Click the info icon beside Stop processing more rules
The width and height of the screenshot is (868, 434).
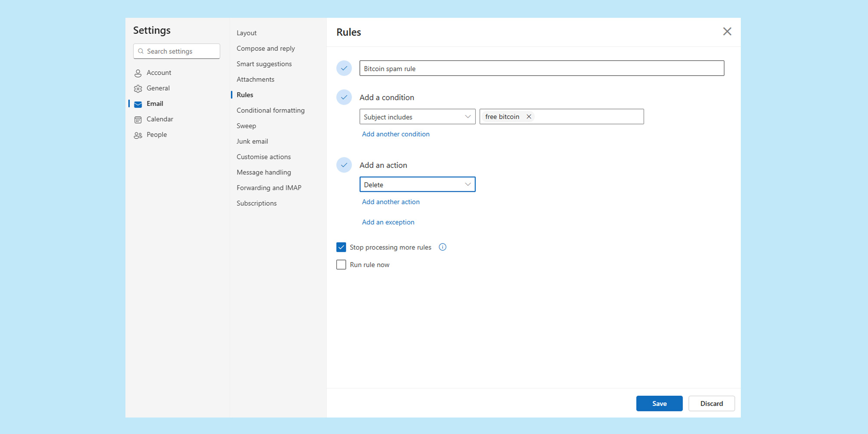(x=442, y=247)
